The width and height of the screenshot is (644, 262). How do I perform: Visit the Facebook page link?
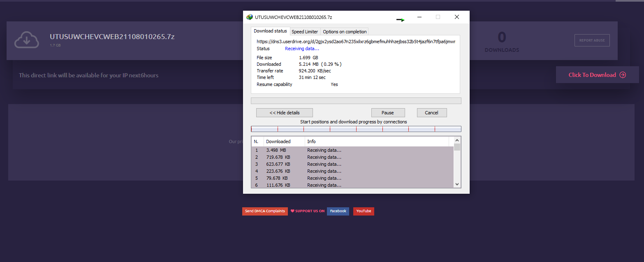click(x=338, y=211)
